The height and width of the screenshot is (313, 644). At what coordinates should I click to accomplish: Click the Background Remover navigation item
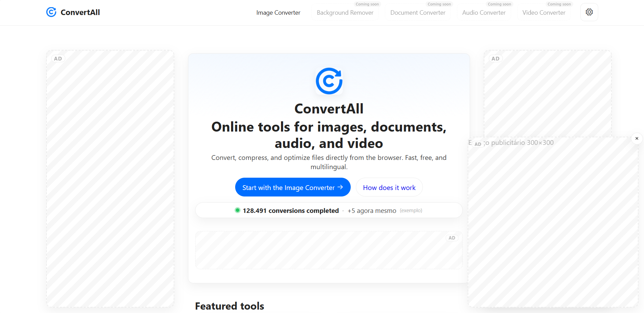click(x=345, y=12)
